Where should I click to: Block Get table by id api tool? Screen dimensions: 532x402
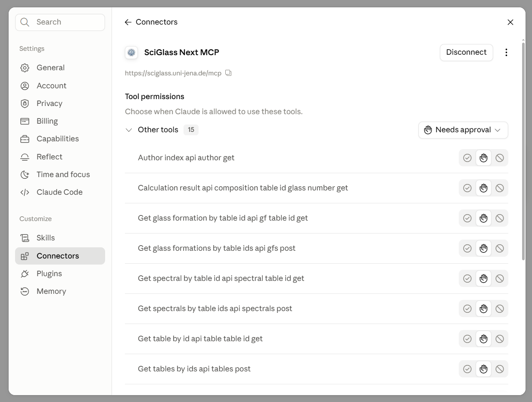point(500,339)
